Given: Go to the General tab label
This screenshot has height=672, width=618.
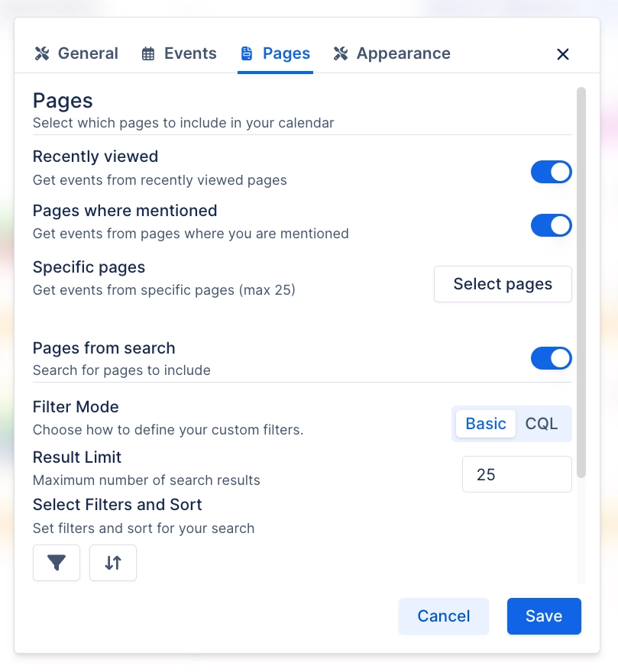Looking at the screenshot, I should coord(88,53).
